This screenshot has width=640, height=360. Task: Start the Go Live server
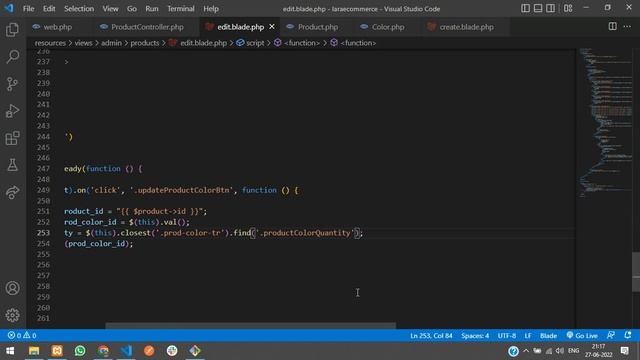pyautogui.click(x=582, y=336)
